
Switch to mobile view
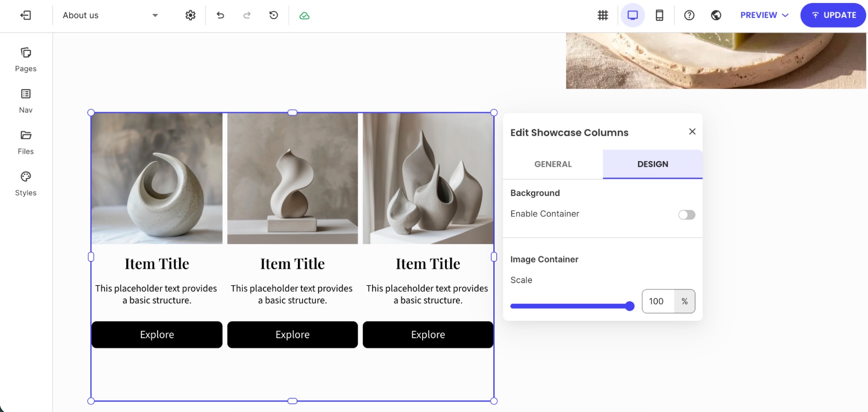pos(659,15)
